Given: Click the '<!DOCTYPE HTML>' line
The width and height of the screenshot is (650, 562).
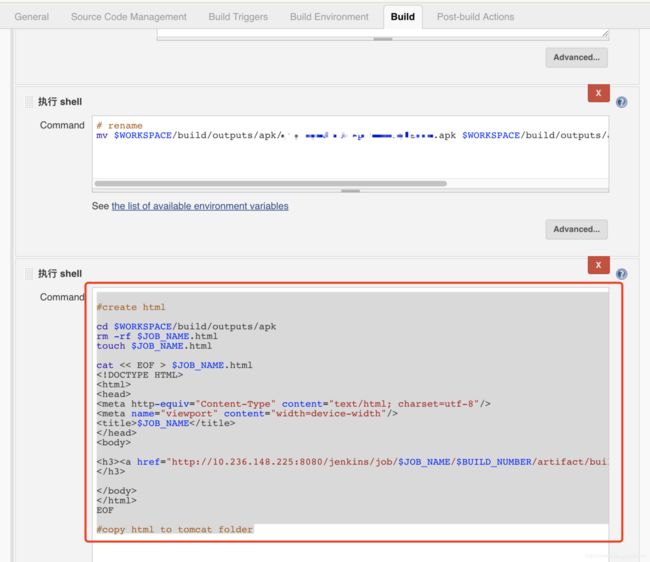Looking at the screenshot, I should coord(140,375).
